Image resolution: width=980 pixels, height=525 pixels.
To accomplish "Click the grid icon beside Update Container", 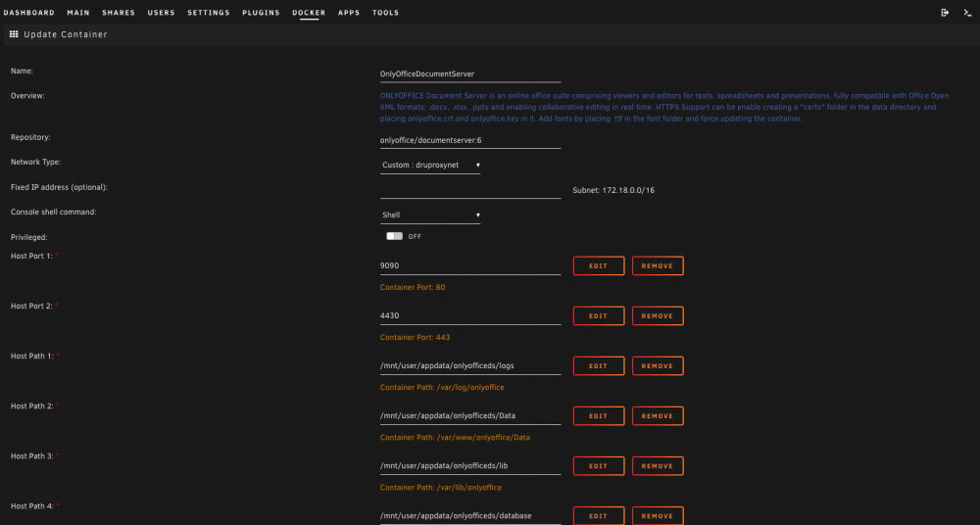I will point(14,34).
